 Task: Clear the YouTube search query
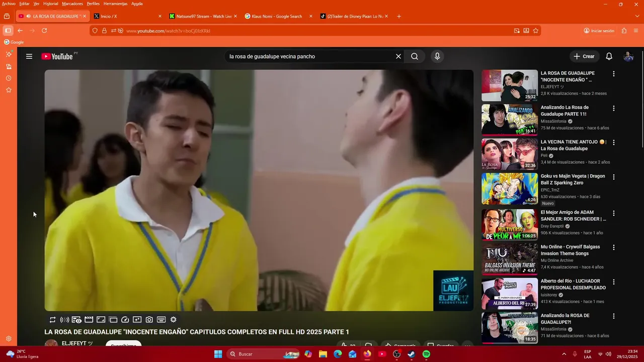pos(398,56)
